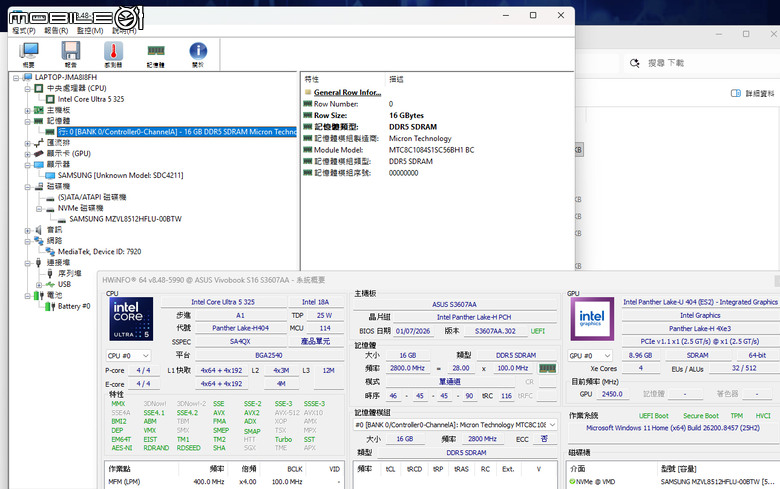Click the 詳細資料 button in background window
The width and height of the screenshot is (780, 489).
point(753,94)
